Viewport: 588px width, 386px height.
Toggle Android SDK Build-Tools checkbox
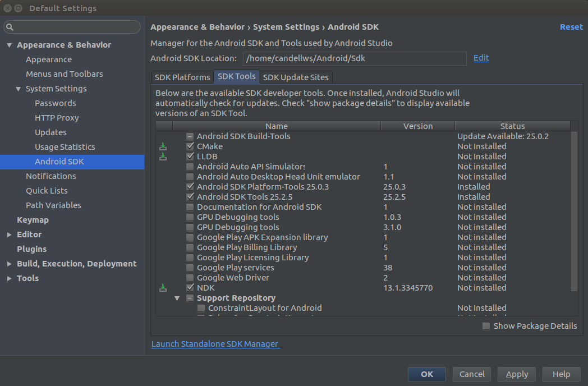190,136
